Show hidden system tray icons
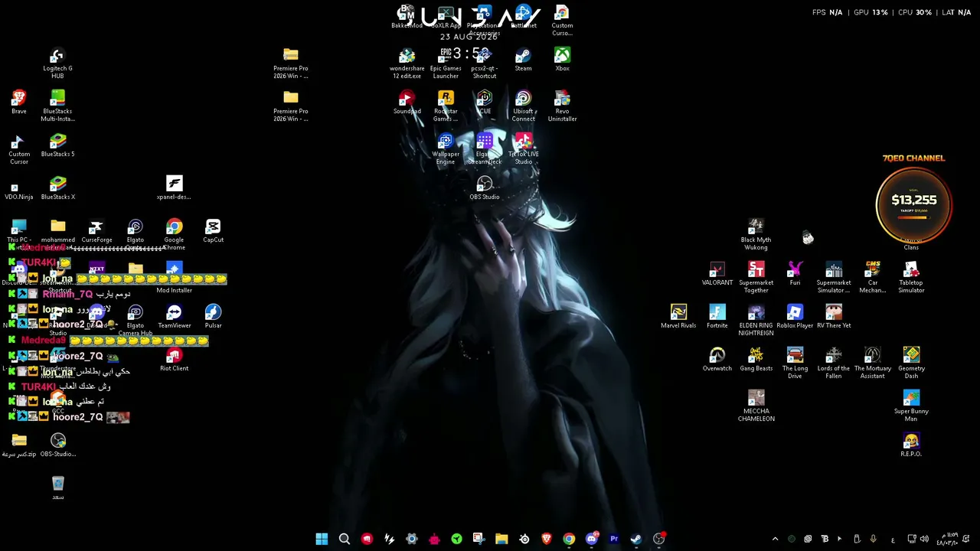 [775, 539]
